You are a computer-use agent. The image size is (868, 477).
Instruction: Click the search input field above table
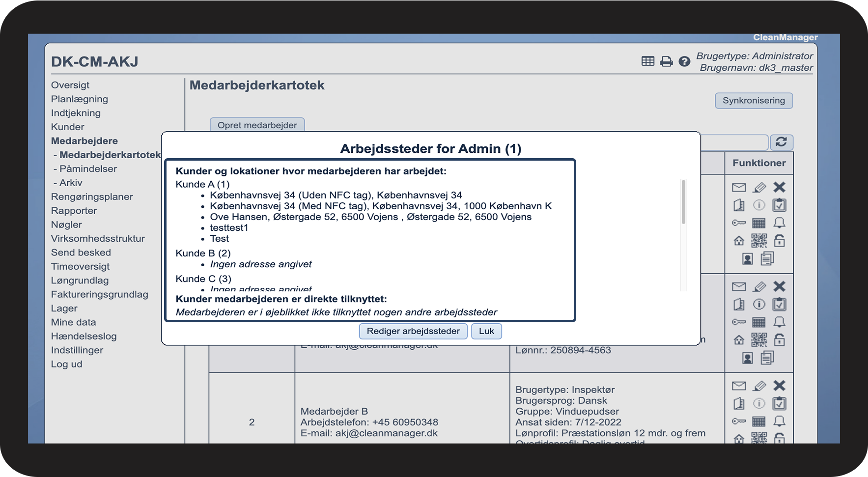click(x=734, y=142)
